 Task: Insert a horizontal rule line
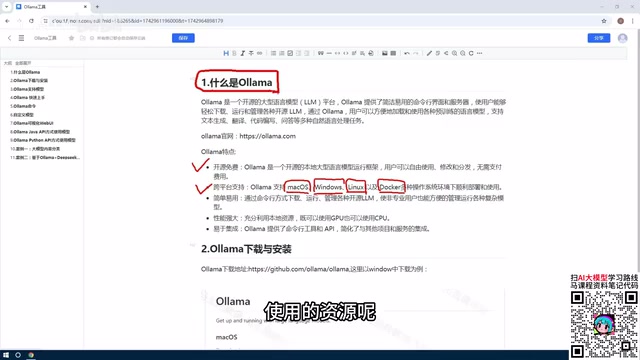329,53
